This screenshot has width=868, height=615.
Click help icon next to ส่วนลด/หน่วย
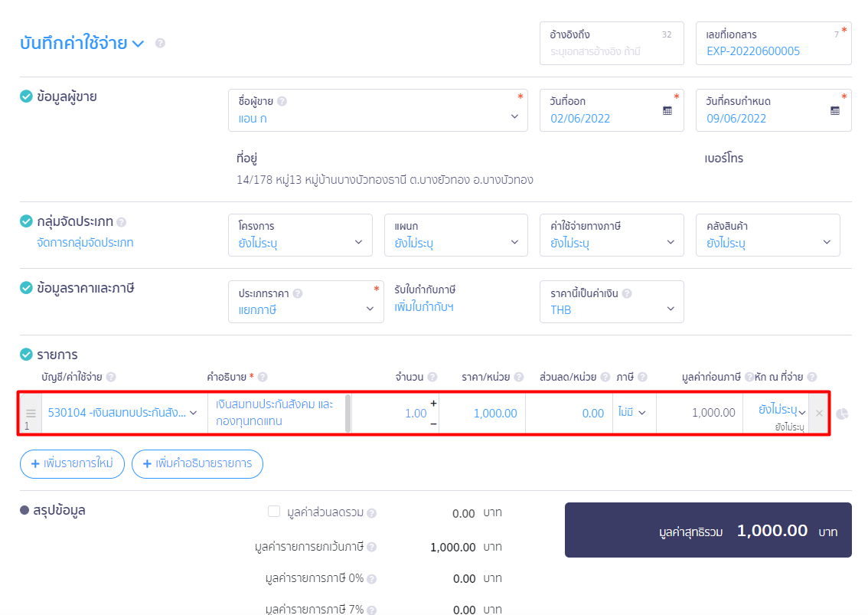605,378
